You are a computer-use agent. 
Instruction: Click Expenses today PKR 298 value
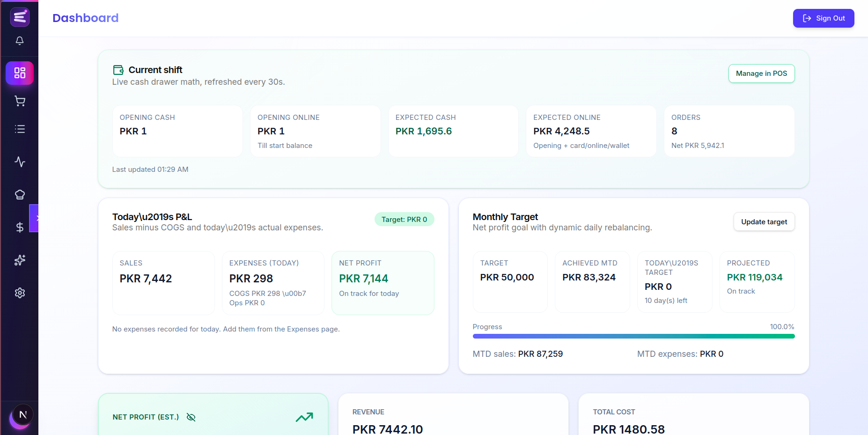251,279
